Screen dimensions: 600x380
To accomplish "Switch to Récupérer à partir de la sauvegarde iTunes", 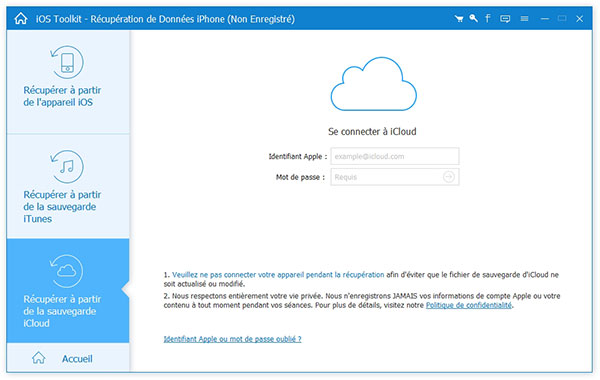I will [x=68, y=186].
